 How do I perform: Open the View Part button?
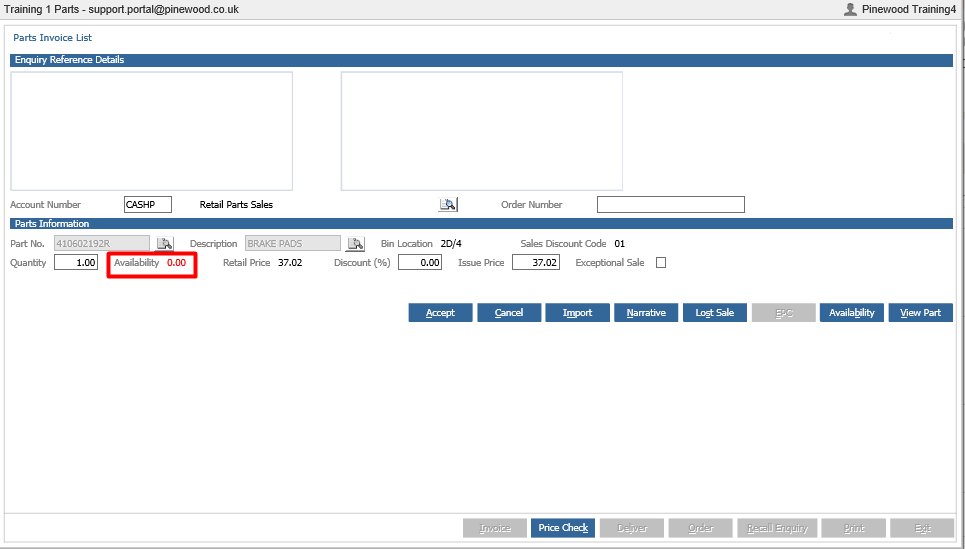[921, 313]
